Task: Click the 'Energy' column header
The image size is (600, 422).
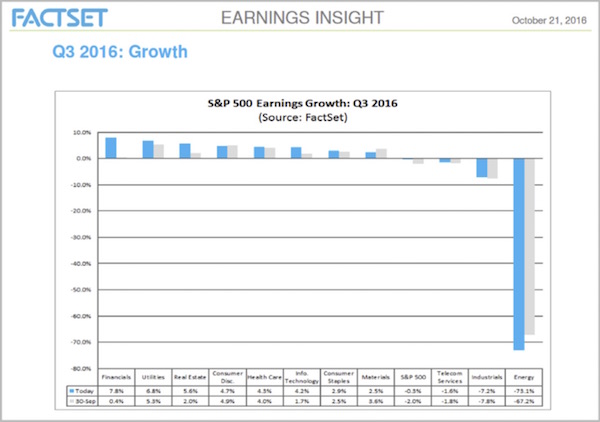Action: click(x=524, y=377)
